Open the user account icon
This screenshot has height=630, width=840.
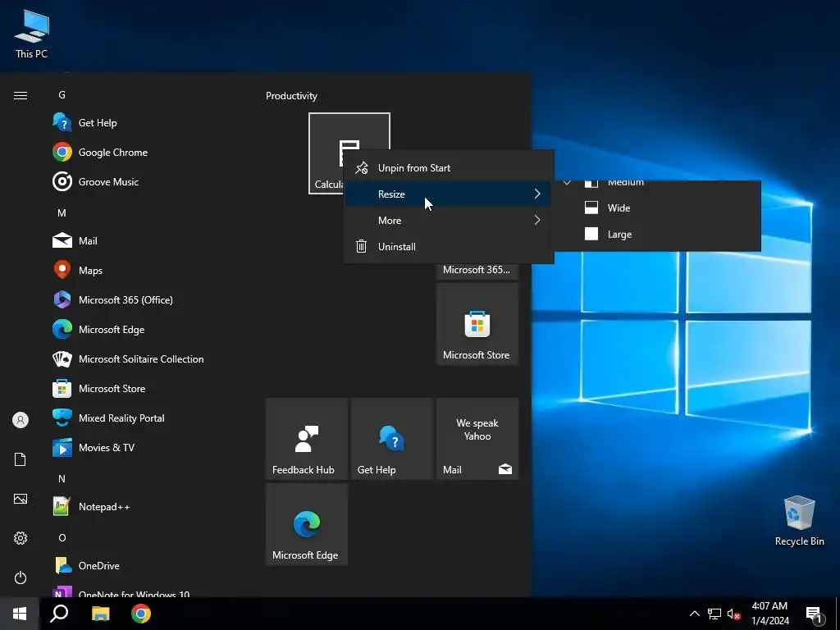point(21,420)
